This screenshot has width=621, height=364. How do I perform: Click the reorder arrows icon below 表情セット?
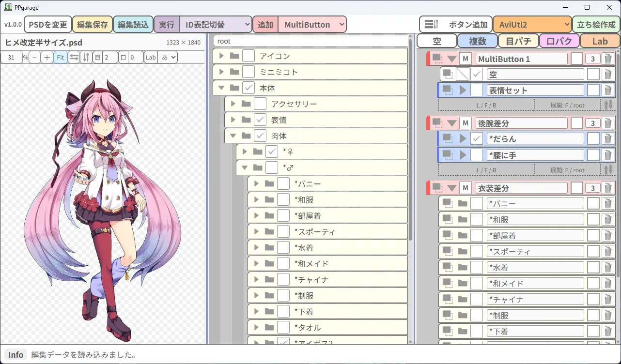tap(607, 105)
